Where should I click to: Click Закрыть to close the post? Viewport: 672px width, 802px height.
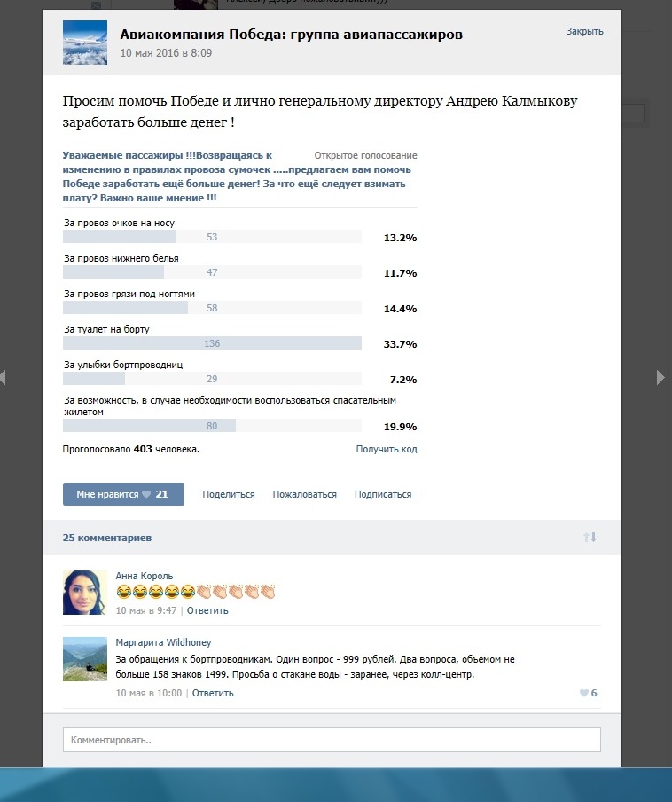coord(584,31)
